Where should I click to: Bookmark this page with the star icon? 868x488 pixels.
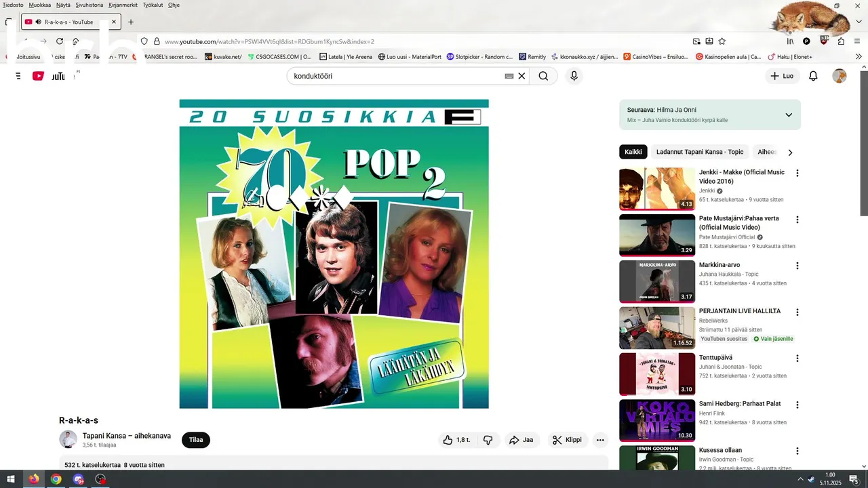click(722, 41)
